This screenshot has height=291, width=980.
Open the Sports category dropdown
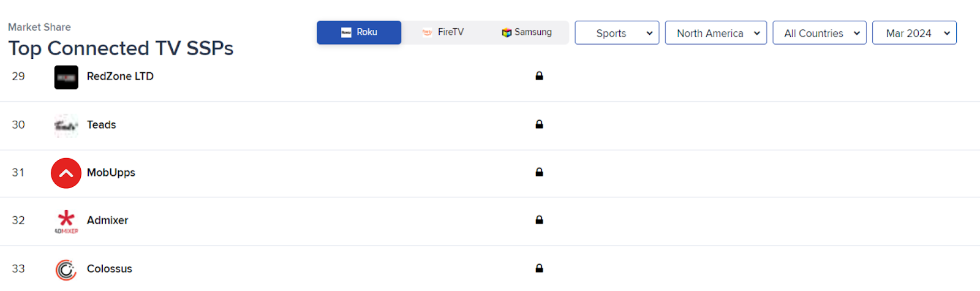coord(617,33)
